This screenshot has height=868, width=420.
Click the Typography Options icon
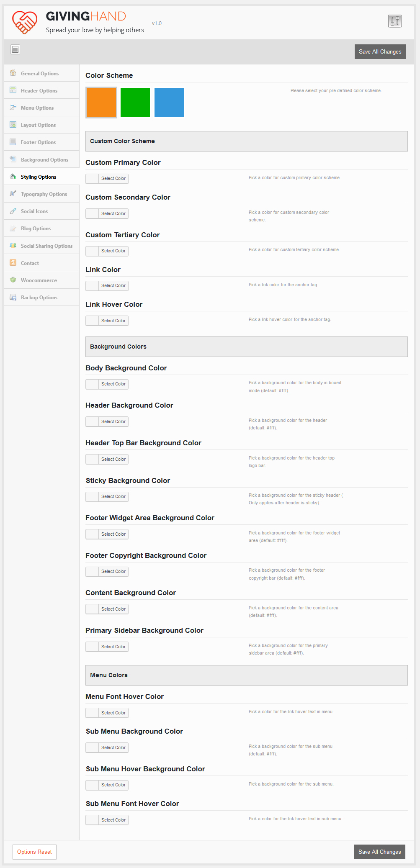coord(13,193)
